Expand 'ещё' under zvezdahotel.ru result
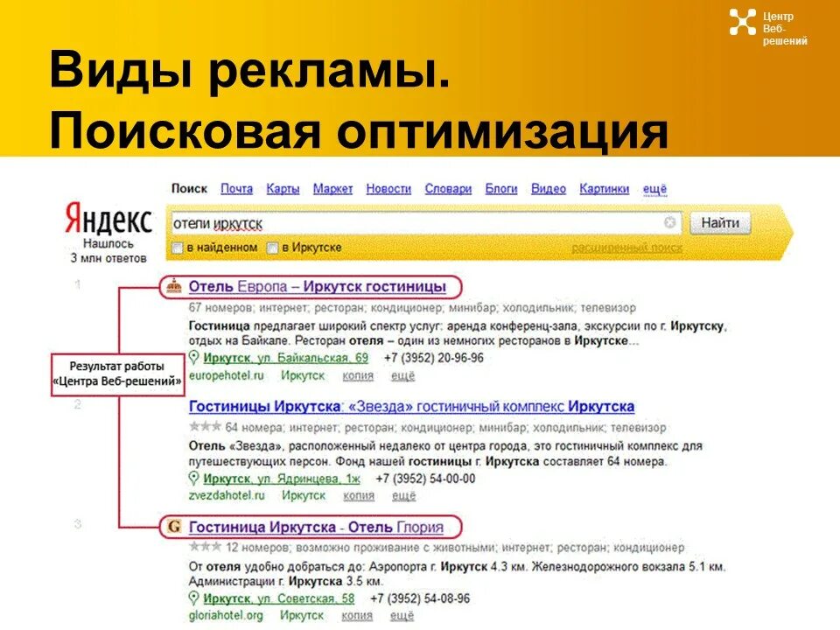This screenshot has width=840, height=630. 404,495
